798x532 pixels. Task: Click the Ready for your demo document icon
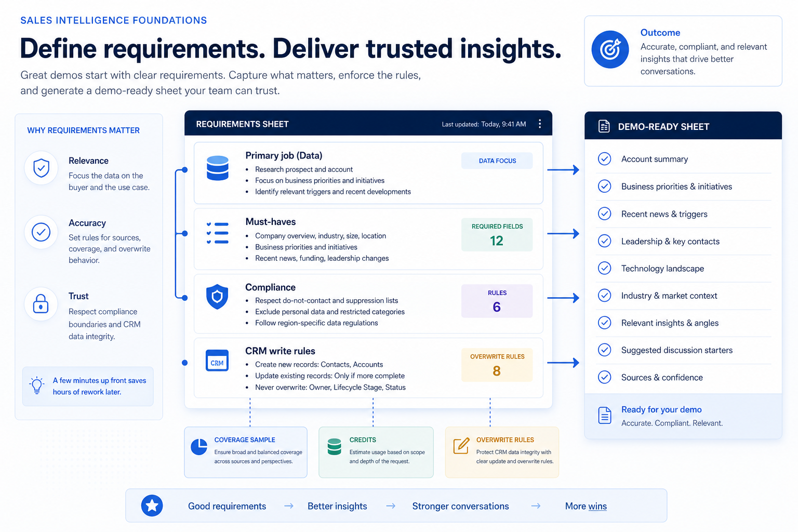[x=605, y=415]
